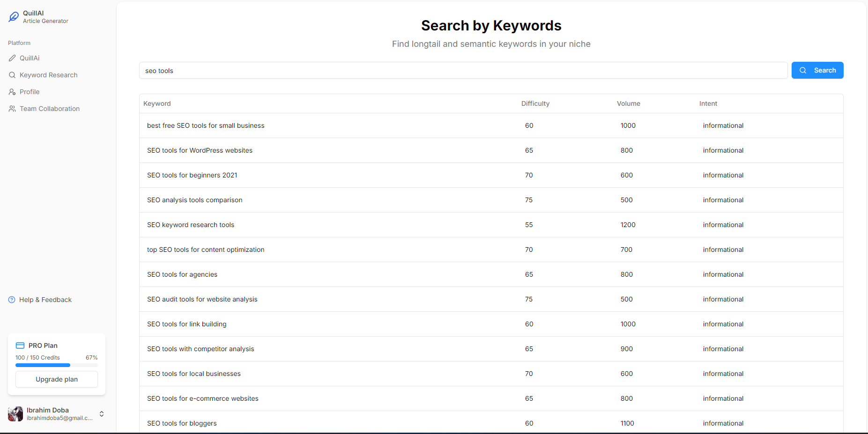
Task: Go to Team Collaboration section
Action: [x=50, y=109]
